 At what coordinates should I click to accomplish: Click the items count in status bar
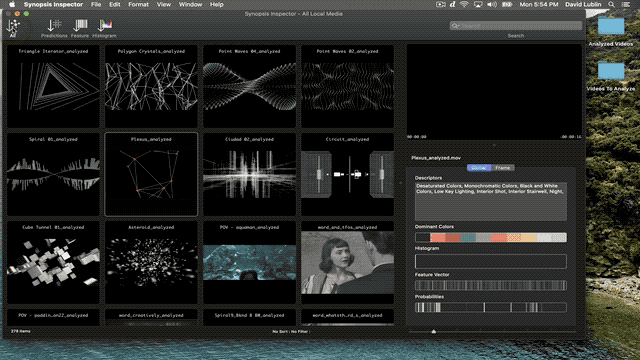(20, 331)
